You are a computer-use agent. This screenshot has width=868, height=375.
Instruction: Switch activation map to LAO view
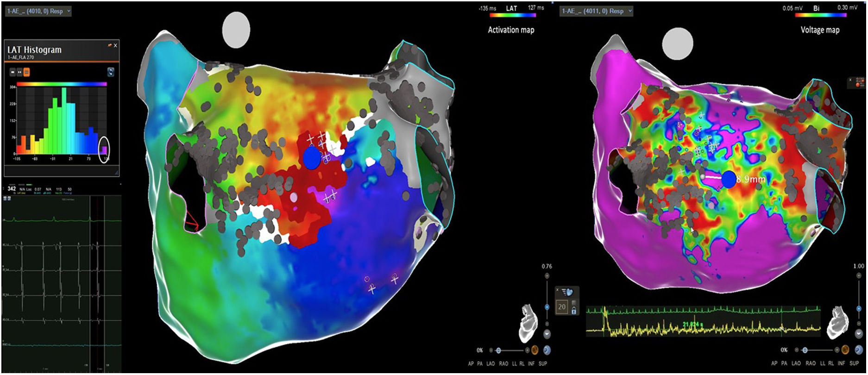(x=491, y=364)
